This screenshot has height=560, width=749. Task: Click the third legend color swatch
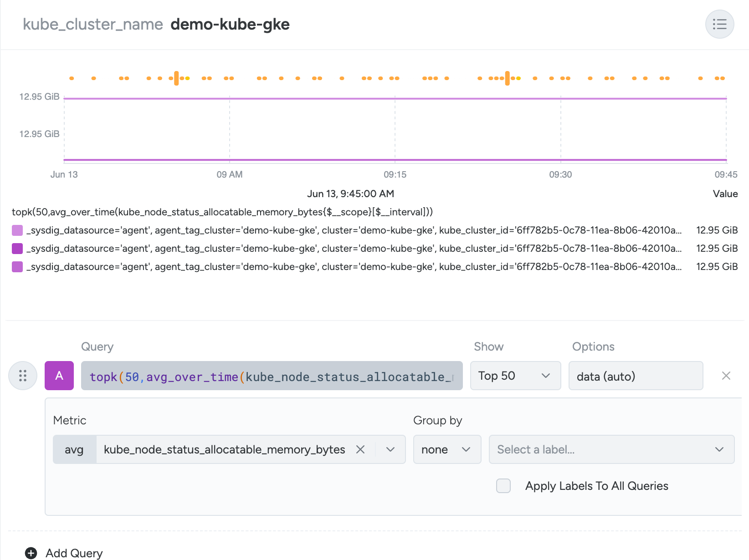[17, 267]
